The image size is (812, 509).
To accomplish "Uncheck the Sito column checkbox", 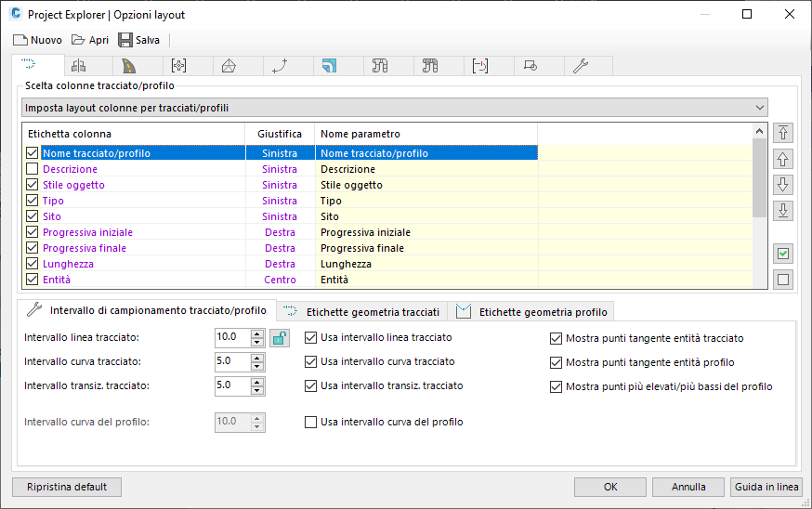I will pyautogui.click(x=33, y=215).
